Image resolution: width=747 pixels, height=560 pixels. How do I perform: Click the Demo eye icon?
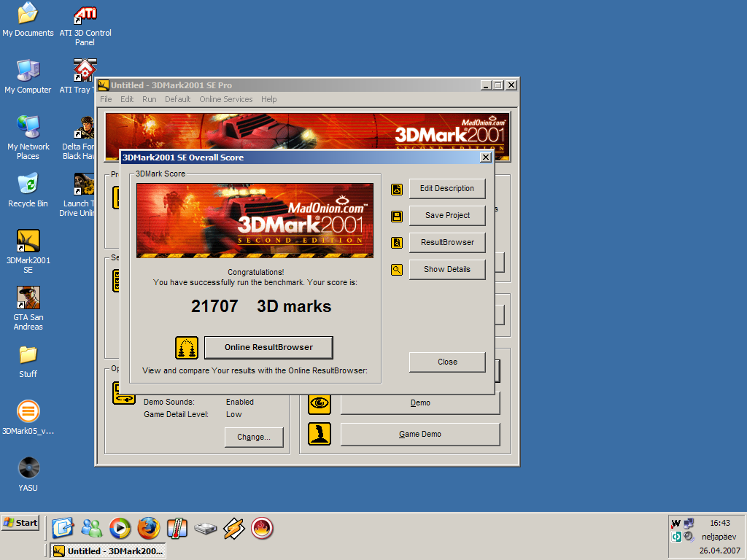pos(320,402)
